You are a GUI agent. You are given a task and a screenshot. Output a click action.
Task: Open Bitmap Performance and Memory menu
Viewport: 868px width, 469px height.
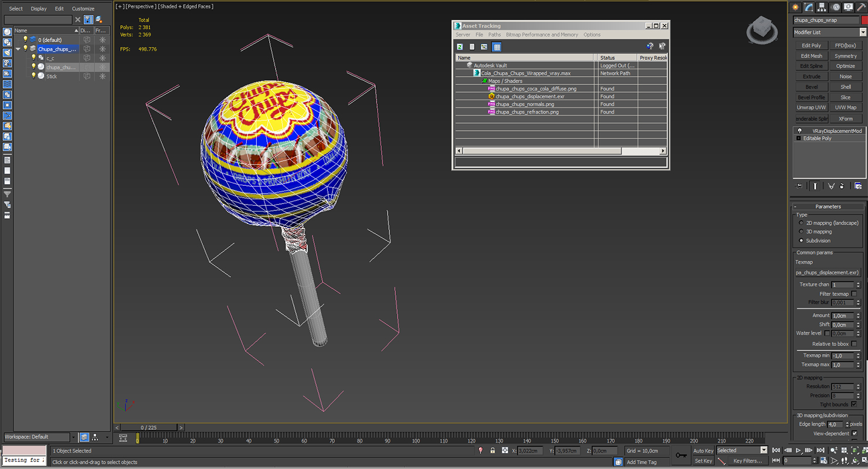(x=542, y=35)
